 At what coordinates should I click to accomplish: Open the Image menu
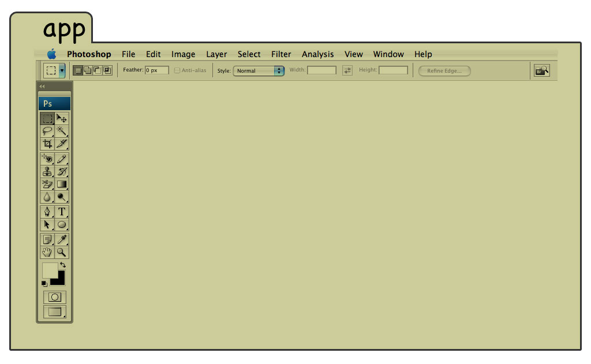[183, 55]
